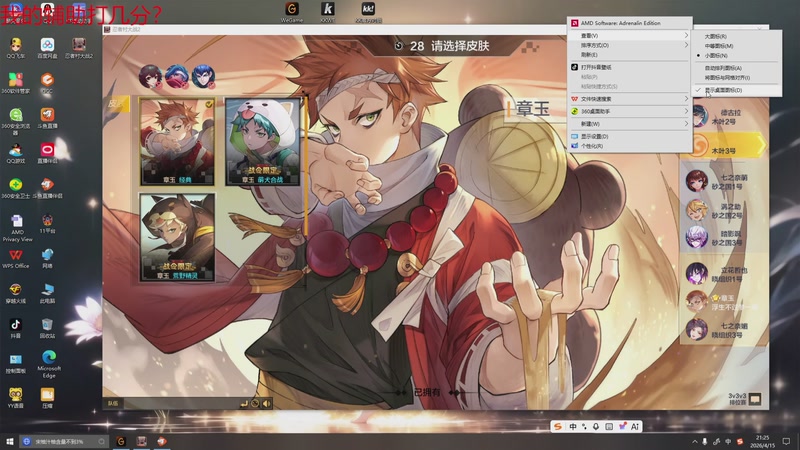Expand 360桌面助手 submenu
800x450 pixels.
630,111
